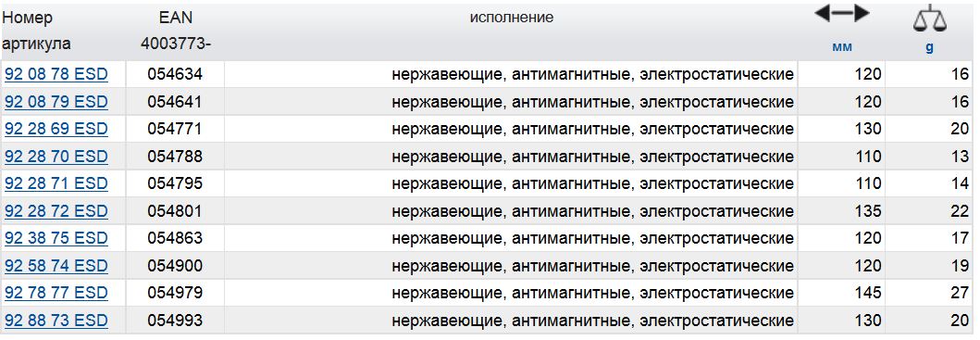The image size is (980, 340).
Task: Click the Номер артикула column header
Action: (36, 31)
